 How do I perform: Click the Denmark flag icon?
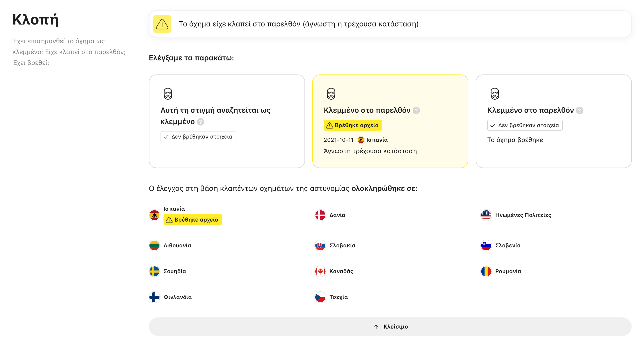click(320, 215)
